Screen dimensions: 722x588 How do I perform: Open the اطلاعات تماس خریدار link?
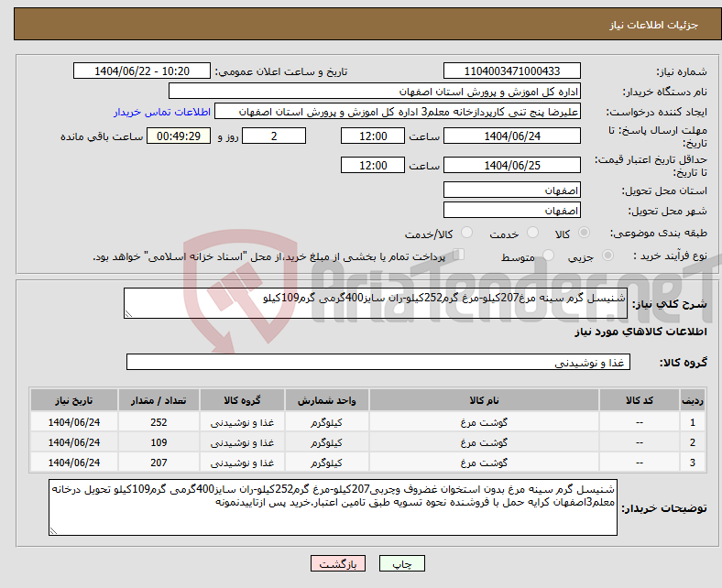162,112
